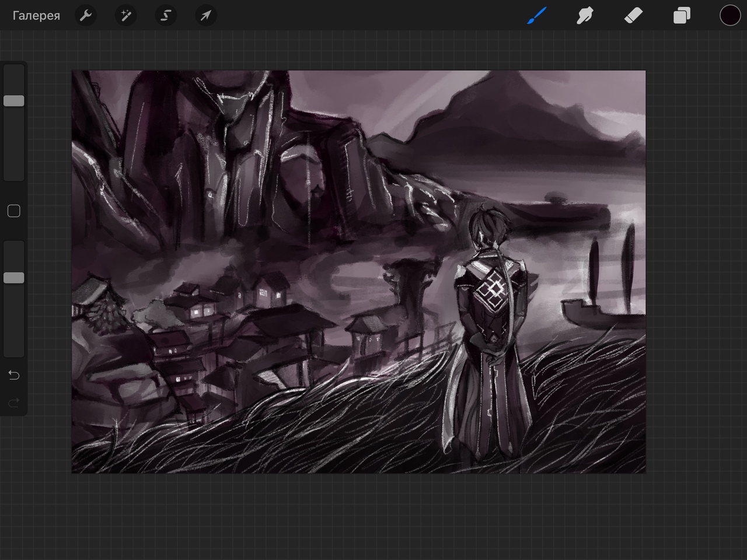This screenshot has height=560, width=747.
Task: Open the Actions wrench menu
Action: point(86,16)
